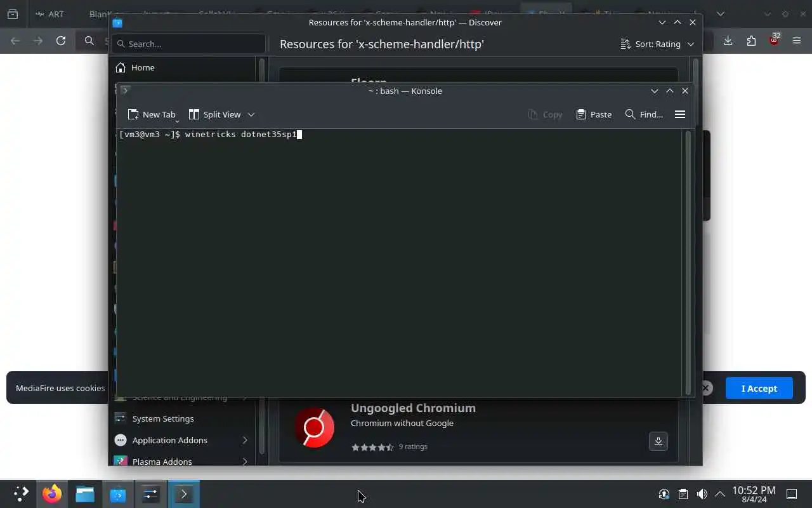Click the red extension badge icon showing 32
Image resolution: width=812 pixels, height=508 pixels.
pos(774,40)
